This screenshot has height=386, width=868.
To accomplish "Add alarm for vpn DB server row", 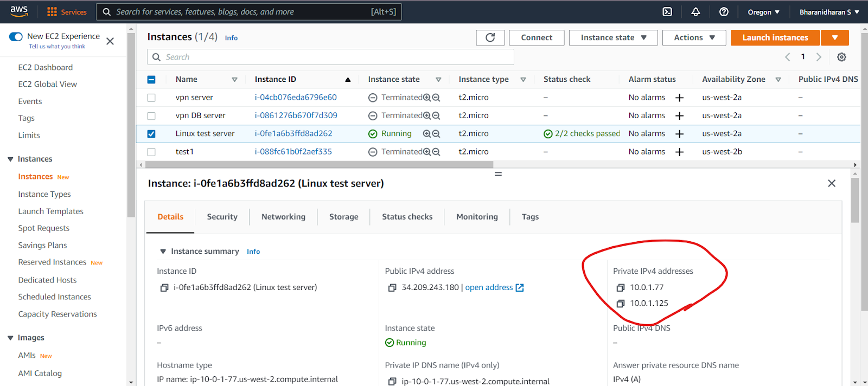I will point(679,115).
